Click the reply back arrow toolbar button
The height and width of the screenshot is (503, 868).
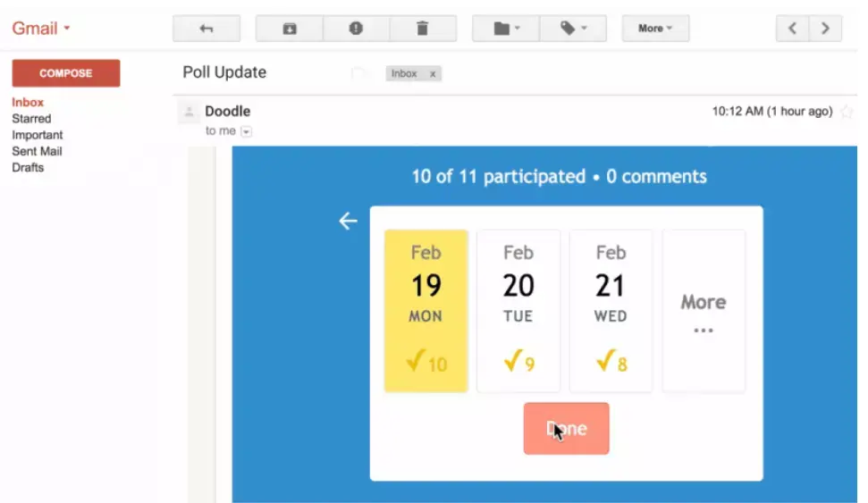point(206,29)
